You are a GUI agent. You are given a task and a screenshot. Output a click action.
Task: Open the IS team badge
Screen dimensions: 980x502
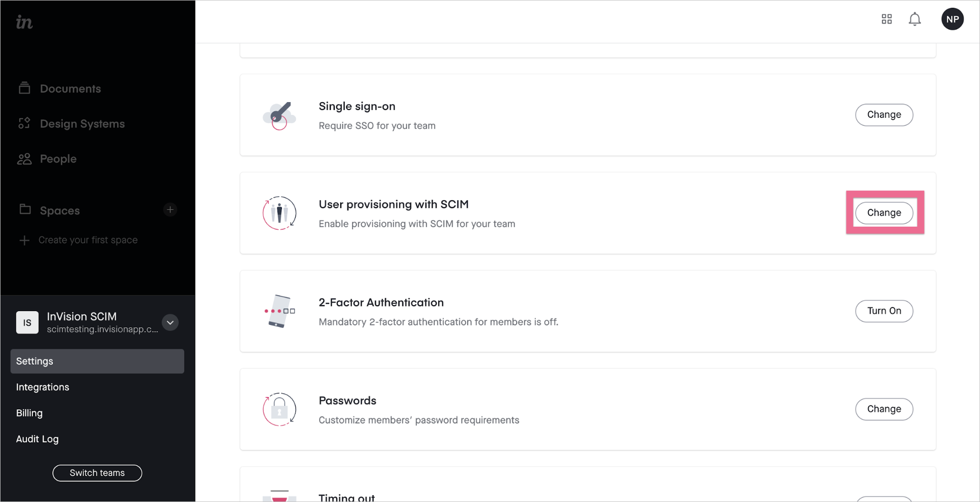coord(27,322)
